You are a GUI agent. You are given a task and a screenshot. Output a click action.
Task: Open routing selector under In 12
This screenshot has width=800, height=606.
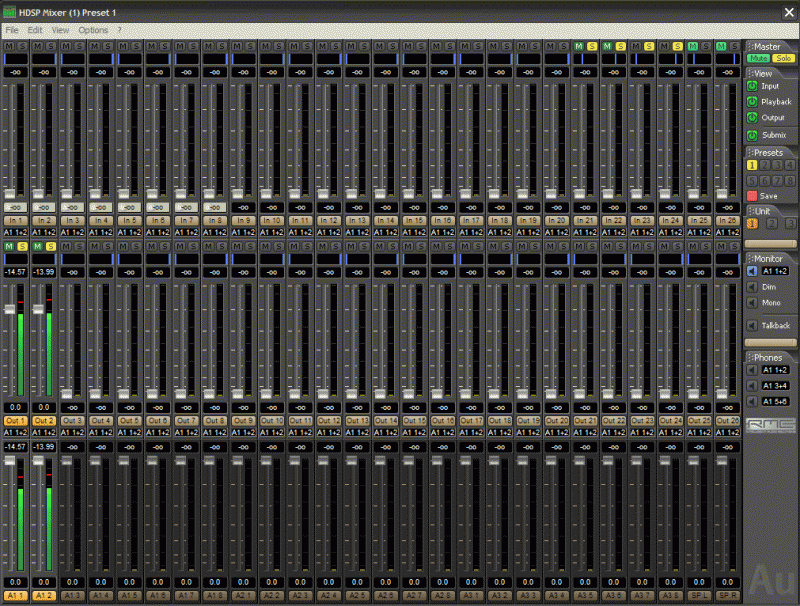pos(329,233)
